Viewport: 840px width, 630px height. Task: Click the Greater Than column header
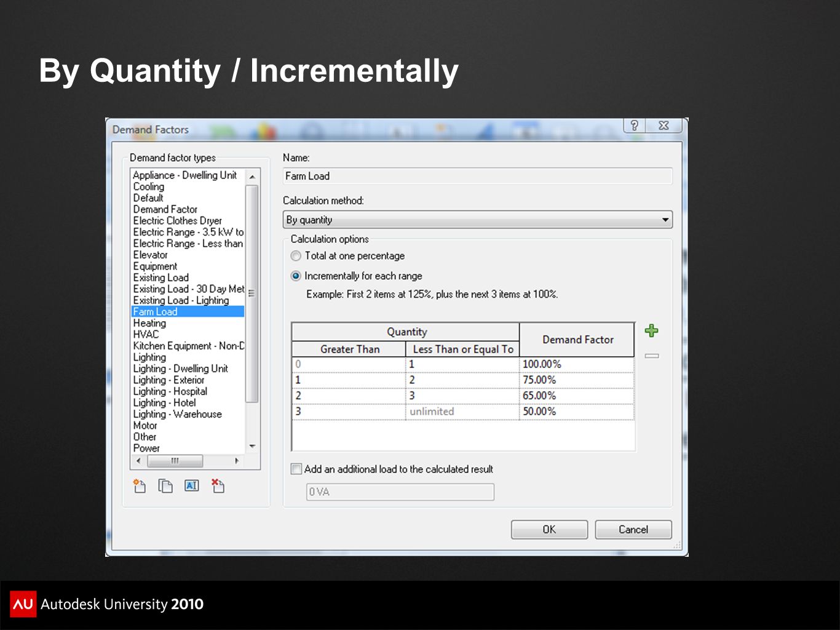[x=349, y=349]
